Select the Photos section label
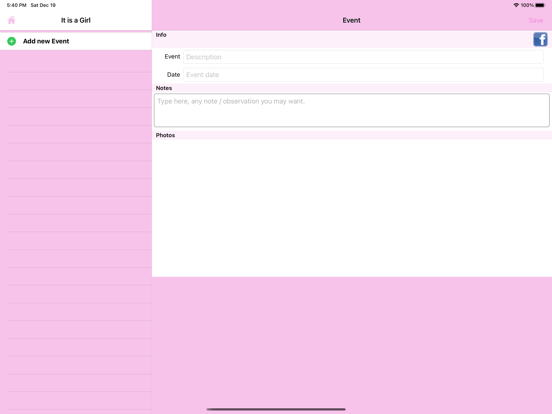Image resolution: width=552 pixels, height=414 pixels. tap(165, 135)
